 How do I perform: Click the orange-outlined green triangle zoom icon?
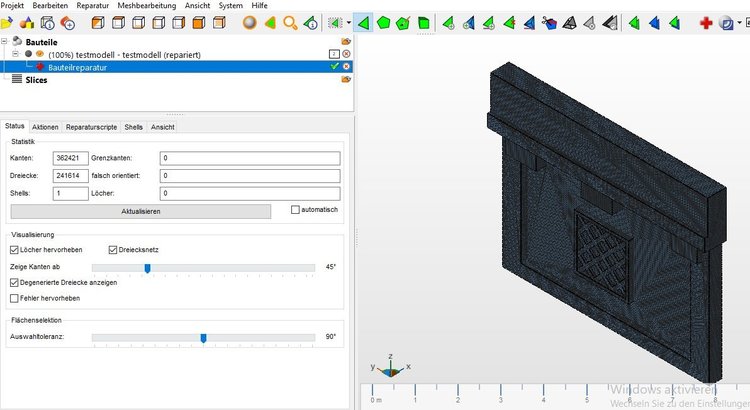coord(270,22)
